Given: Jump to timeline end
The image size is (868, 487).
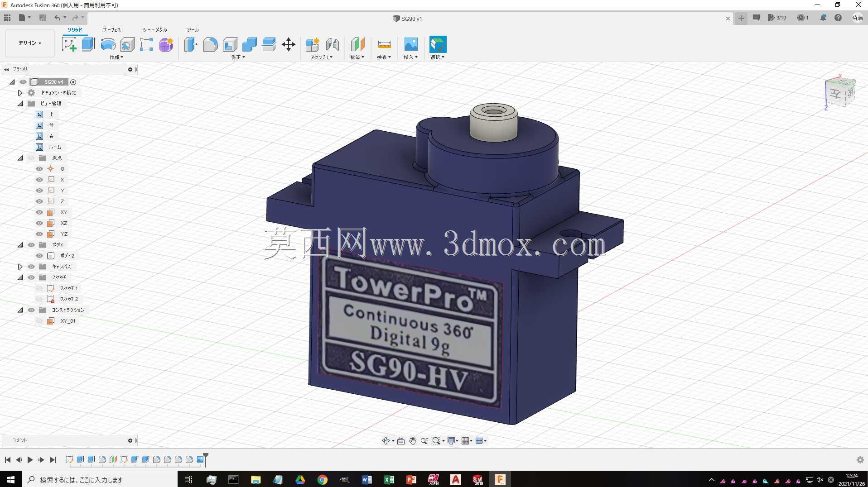Looking at the screenshot, I should [53, 460].
